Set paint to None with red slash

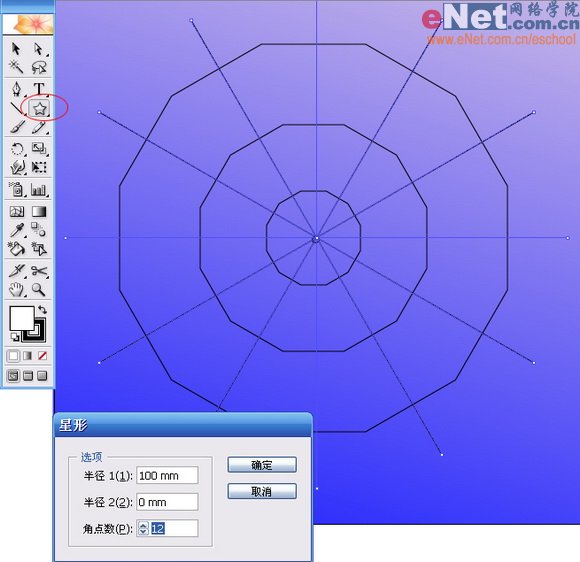43,356
